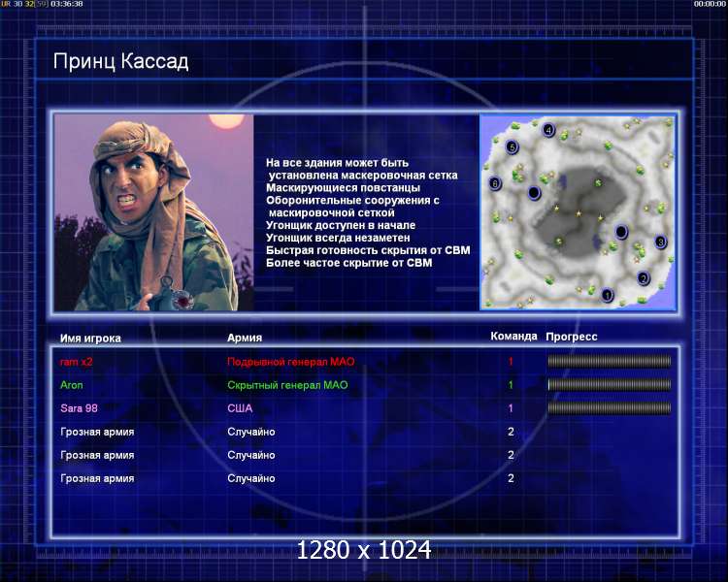Select the player name 'ram x2'

click(76, 362)
